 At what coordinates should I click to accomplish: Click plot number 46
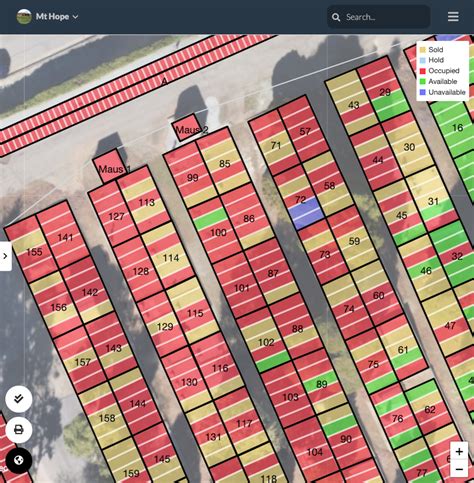coord(426,271)
